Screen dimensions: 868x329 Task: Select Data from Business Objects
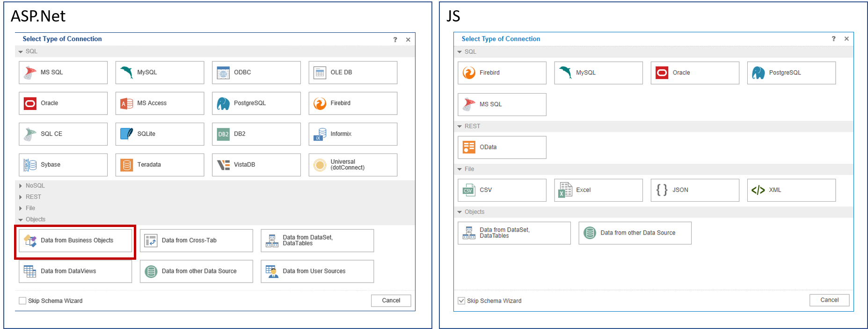pos(75,241)
